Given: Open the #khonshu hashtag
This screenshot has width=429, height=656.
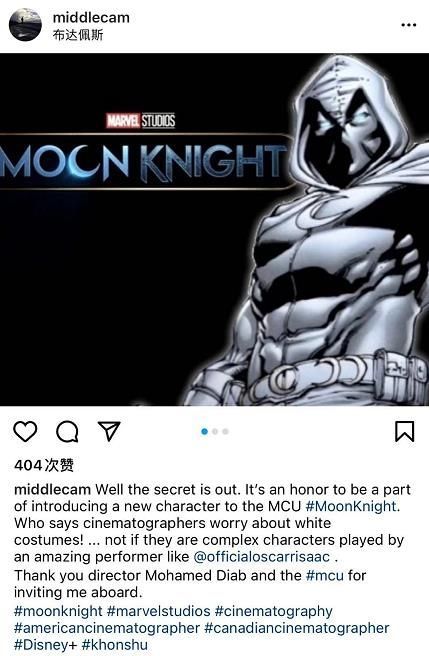Looking at the screenshot, I should point(115,645).
